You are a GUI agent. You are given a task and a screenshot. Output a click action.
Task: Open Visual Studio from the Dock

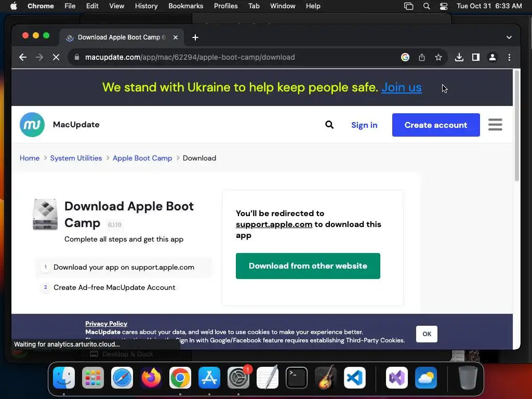tap(396, 378)
